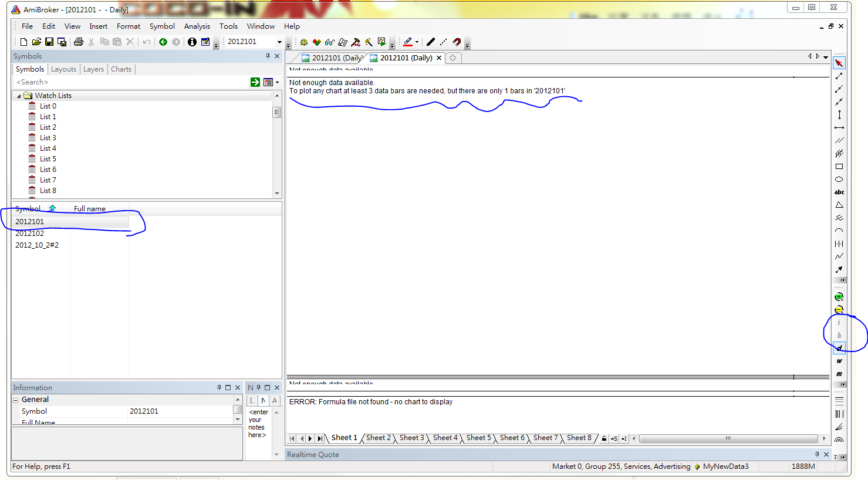Select the Gann fan tool
The width and height of the screenshot is (868, 480).
click(839, 427)
